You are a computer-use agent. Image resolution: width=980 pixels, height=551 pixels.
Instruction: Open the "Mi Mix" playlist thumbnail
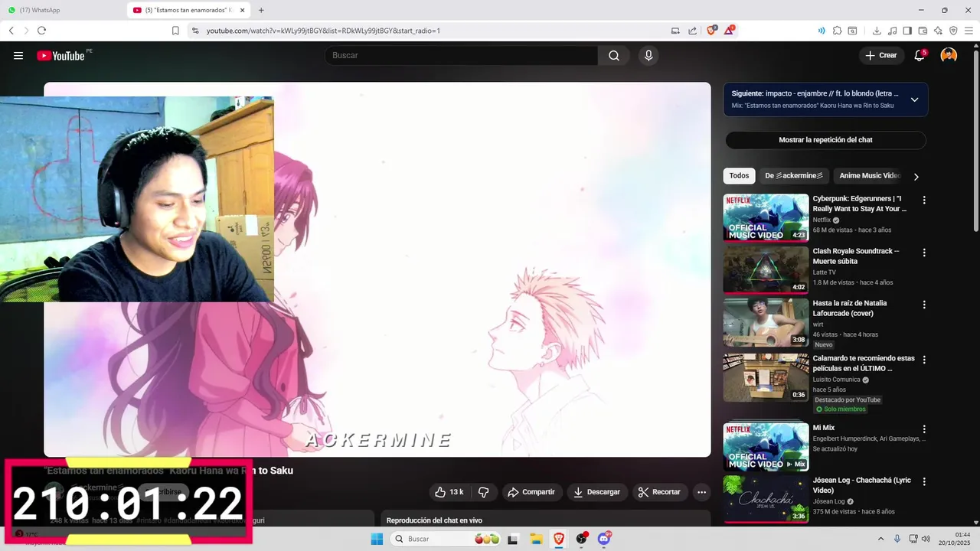coord(766,447)
